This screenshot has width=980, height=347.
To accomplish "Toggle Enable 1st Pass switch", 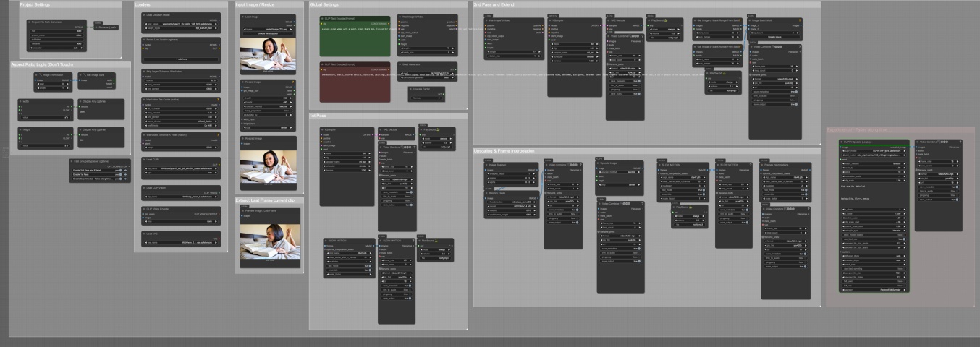I will [x=120, y=174].
